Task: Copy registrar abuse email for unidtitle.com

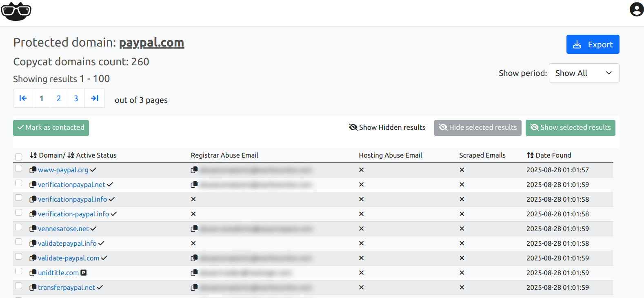Action: pyautogui.click(x=194, y=273)
